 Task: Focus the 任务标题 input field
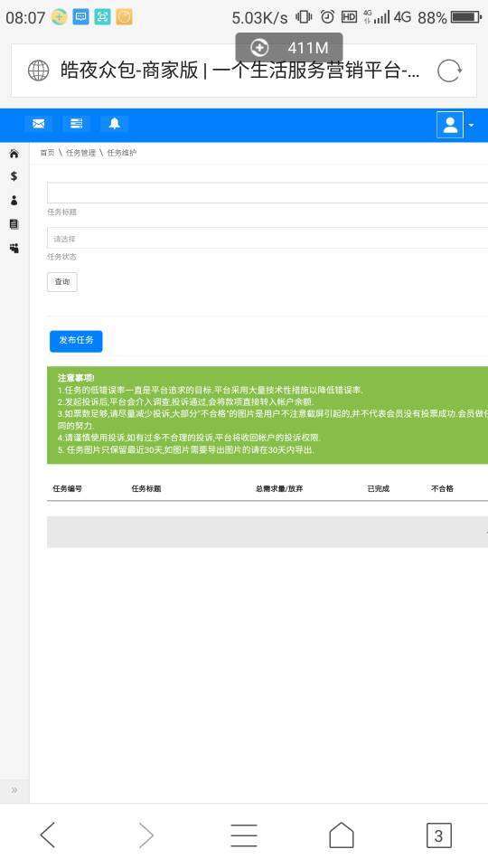coord(267,193)
